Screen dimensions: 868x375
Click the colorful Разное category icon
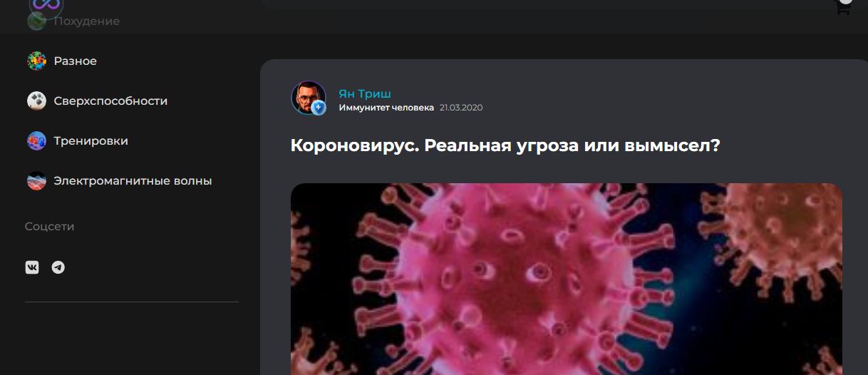coord(36,61)
